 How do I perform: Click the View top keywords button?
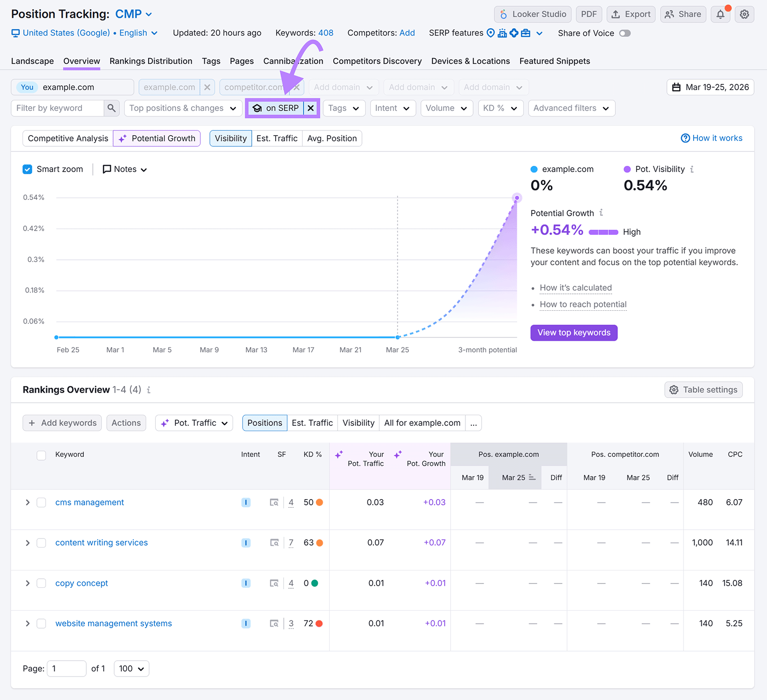point(574,332)
